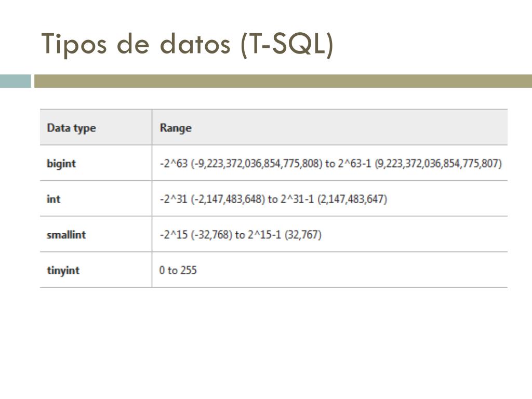
Task: Select the "tinyint" row label
Action: (x=63, y=271)
